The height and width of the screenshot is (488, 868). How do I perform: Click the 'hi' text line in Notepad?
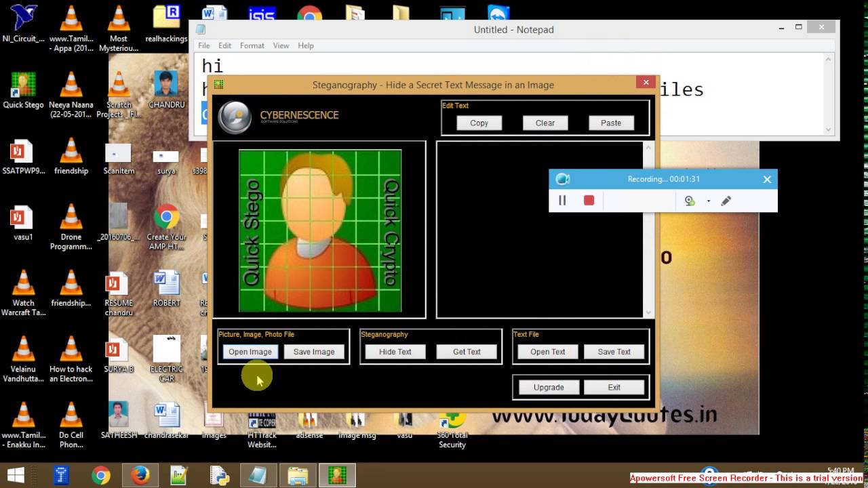coord(212,66)
